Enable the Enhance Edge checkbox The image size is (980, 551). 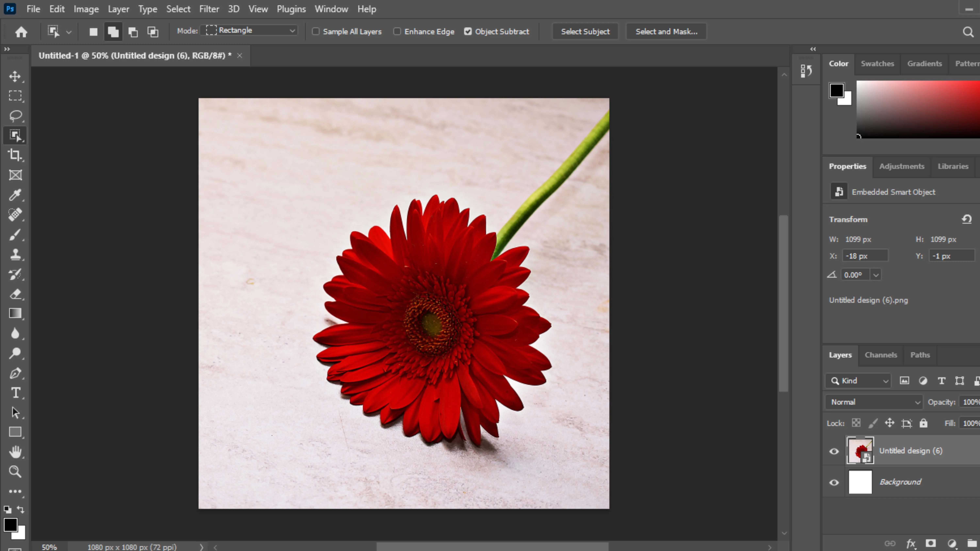(397, 32)
